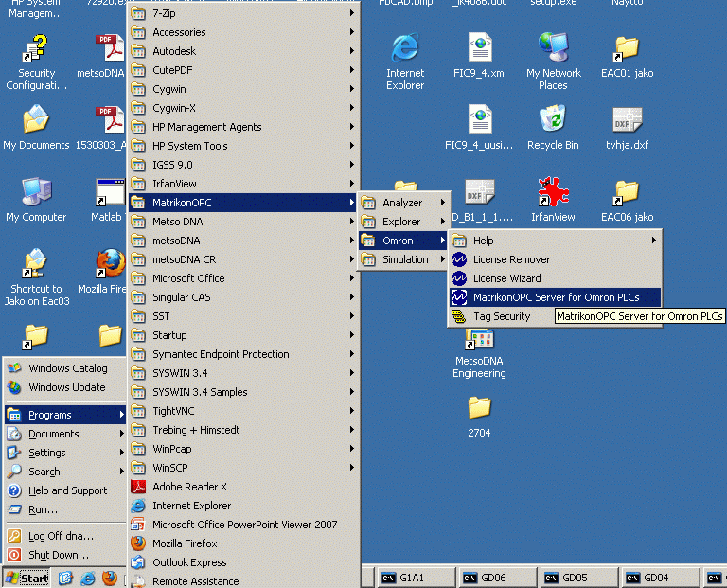Open IGSS 9.0 program group
The height and width of the screenshot is (588, 727).
click(x=243, y=165)
